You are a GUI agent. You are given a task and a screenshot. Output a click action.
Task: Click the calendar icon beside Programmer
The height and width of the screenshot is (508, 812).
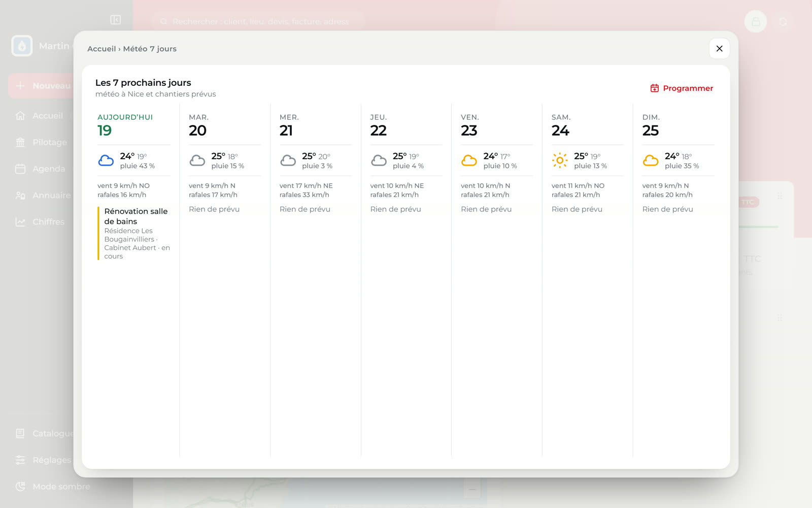[655, 88]
